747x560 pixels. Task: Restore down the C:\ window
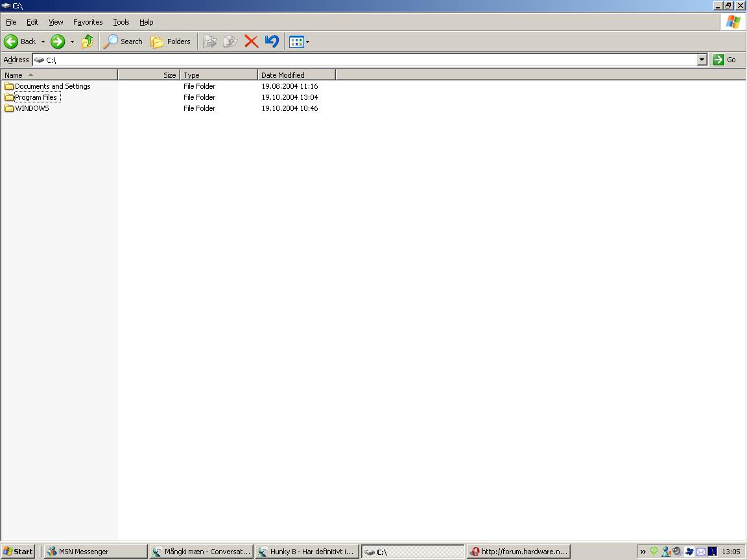(729, 6)
